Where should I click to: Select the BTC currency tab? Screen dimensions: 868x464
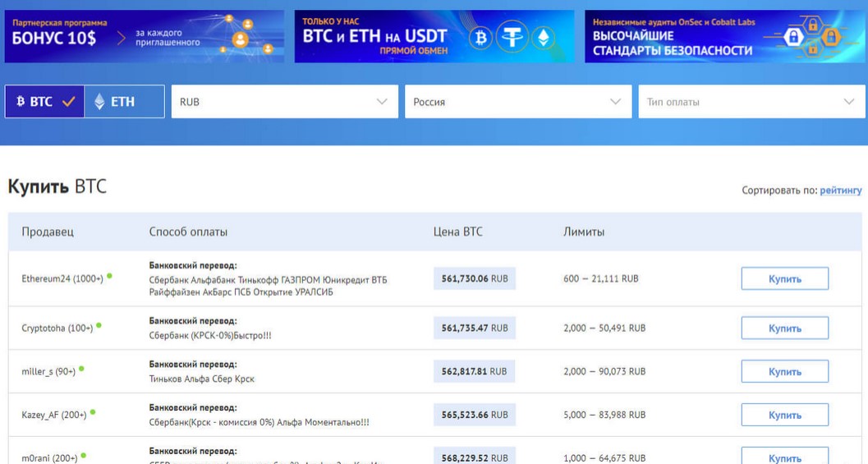pyautogui.click(x=44, y=101)
